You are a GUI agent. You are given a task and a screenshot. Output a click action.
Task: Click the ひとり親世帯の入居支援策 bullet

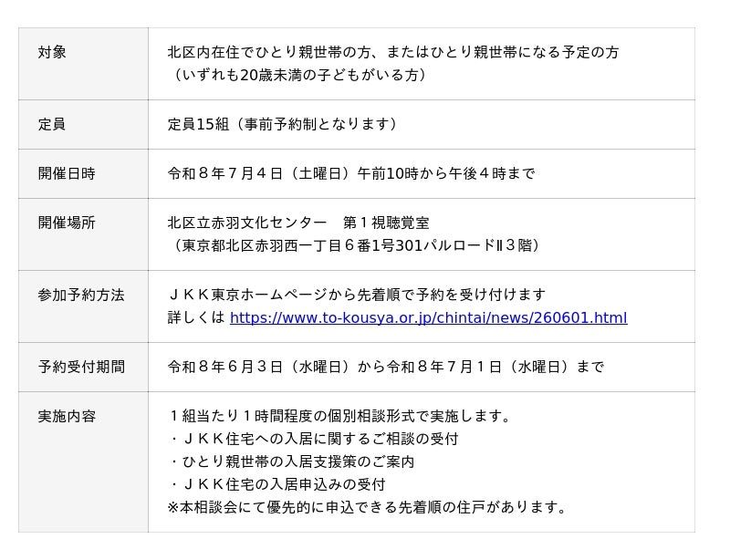point(291,461)
